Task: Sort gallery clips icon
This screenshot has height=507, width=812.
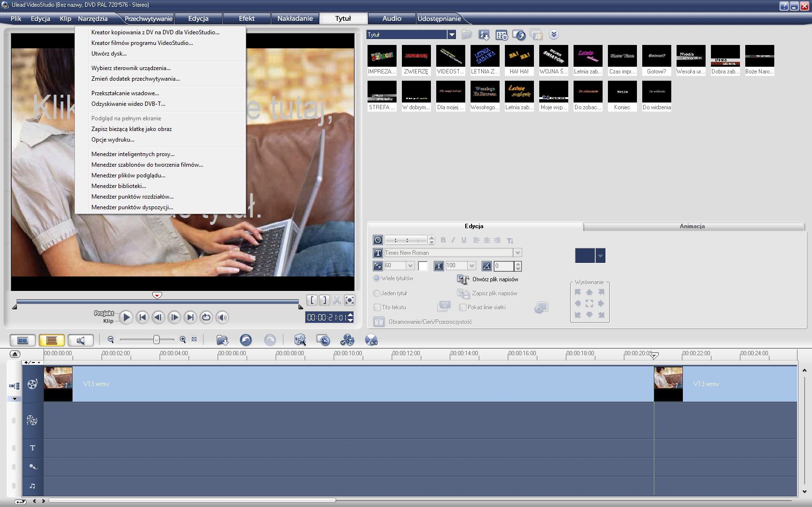Action: point(484,35)
